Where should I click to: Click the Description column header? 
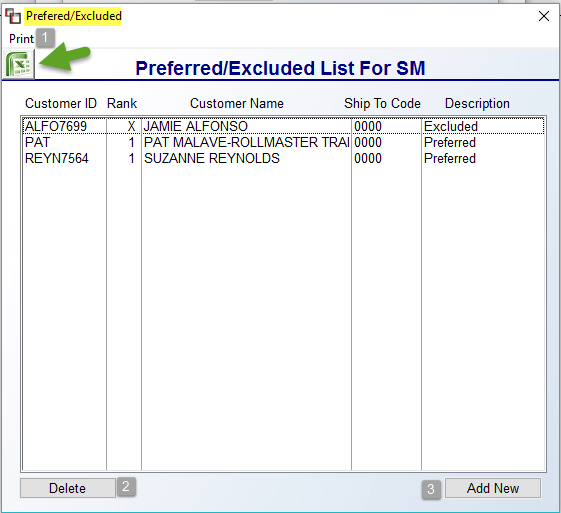coord(477,103)
